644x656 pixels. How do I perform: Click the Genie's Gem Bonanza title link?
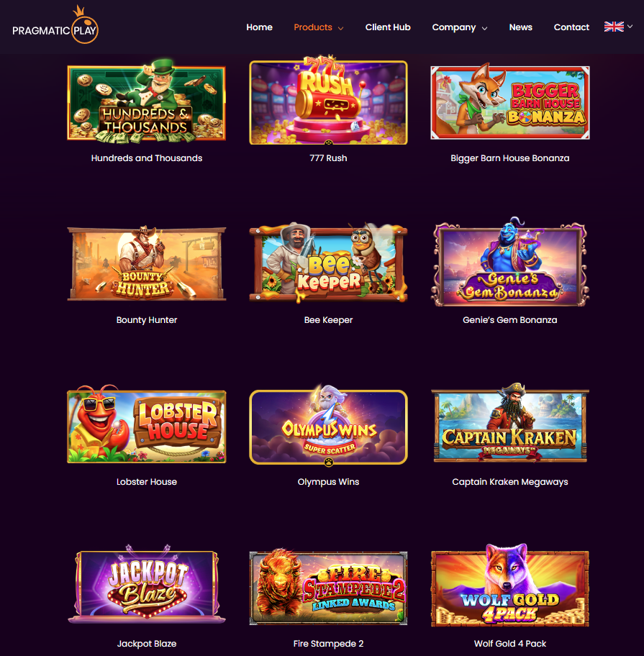[x=509, y=320]
